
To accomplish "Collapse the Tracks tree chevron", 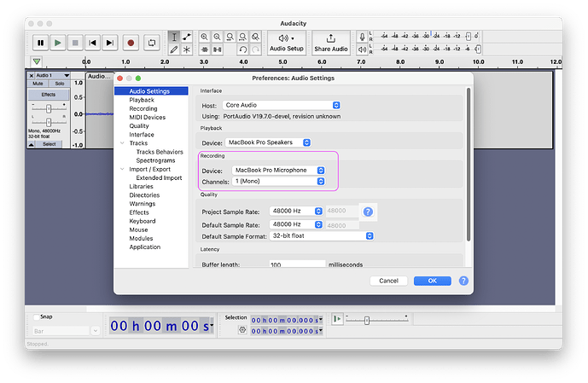I will pos(122,143).
